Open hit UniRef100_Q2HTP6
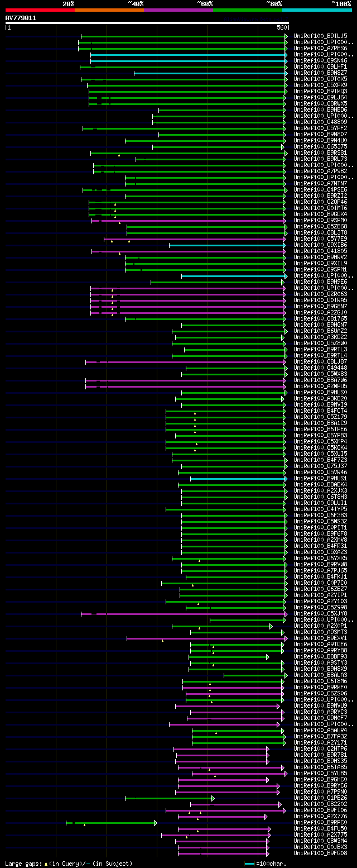The width and height of the screenshot is (357, 868). click(320, 748)
